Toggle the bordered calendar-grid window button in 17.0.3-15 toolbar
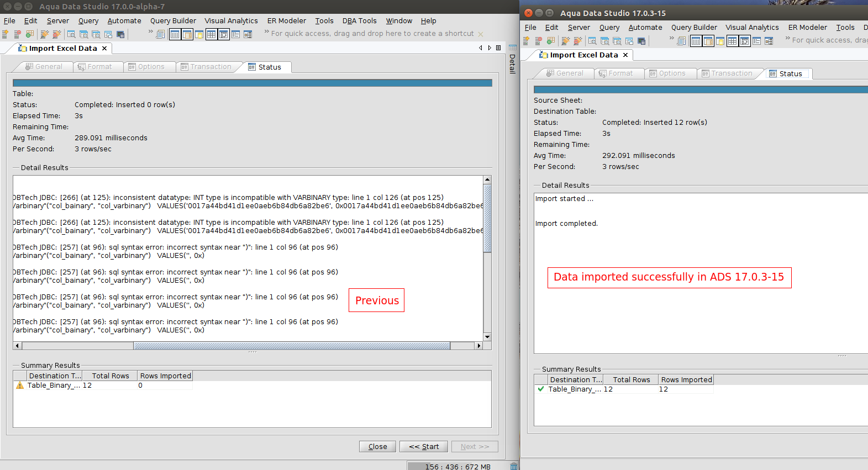This screenshot has width=868, height=470. coord(696,41)
